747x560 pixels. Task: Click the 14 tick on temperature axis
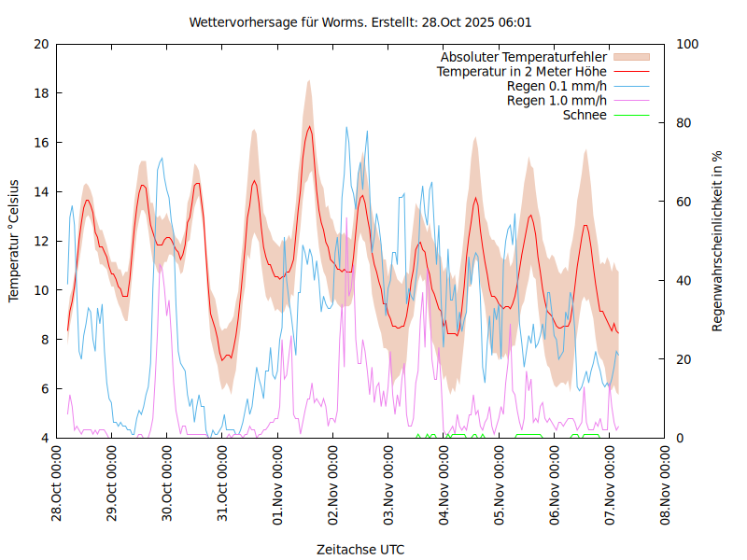pyautogui.click(x=40, y=191)
